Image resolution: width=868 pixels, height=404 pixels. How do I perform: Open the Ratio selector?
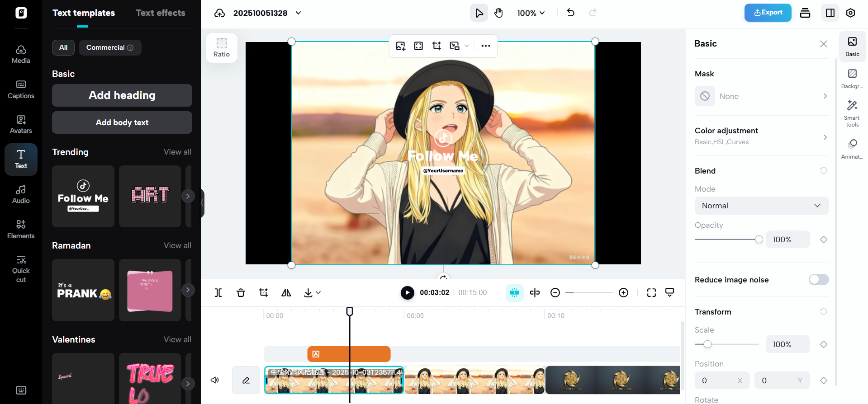click(x=222, y=47)
